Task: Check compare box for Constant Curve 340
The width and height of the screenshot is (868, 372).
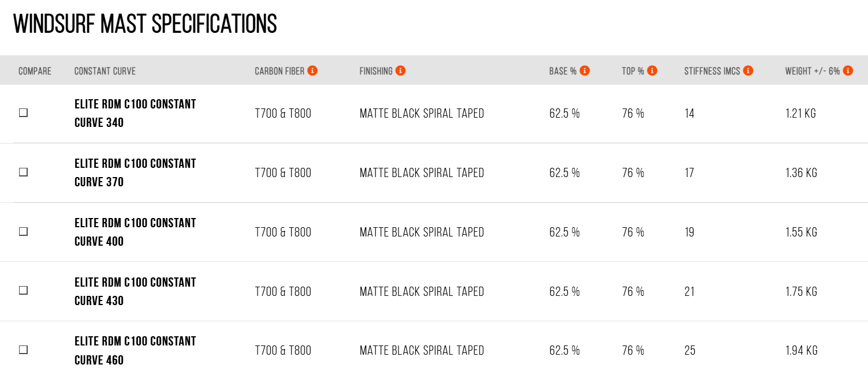Action: pyautogui.click(x=23, y=113)
